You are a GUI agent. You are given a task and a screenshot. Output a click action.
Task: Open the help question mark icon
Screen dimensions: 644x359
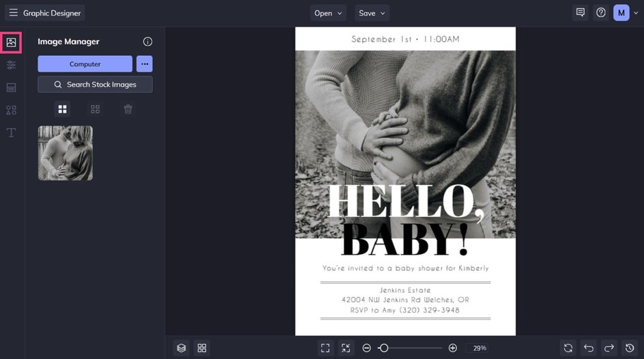(601, 13)
